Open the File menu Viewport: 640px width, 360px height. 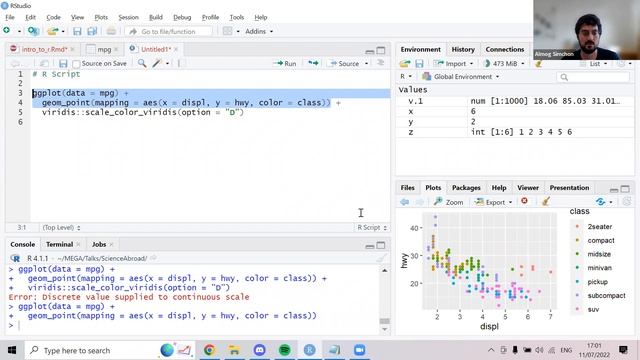coord(10,17)
